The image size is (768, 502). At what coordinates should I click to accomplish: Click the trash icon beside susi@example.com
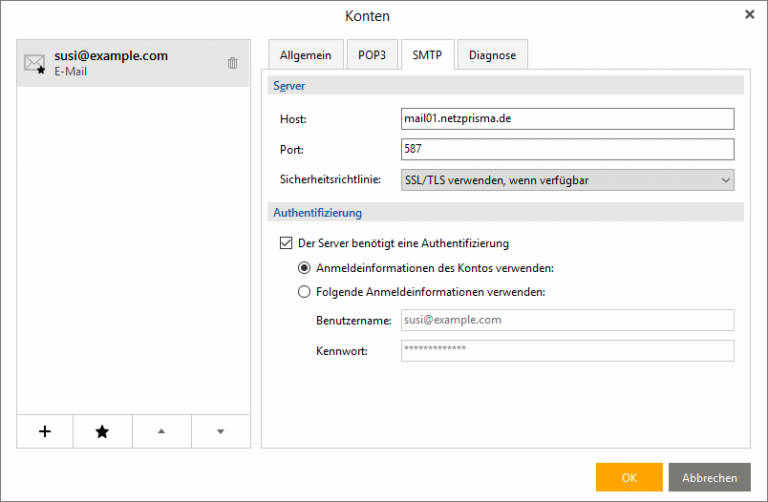(x=233, y=63)
